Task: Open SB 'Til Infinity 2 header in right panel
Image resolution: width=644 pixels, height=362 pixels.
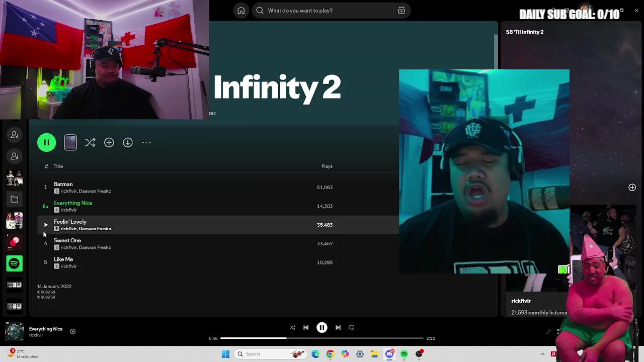Action: click(x=525, y=32)
